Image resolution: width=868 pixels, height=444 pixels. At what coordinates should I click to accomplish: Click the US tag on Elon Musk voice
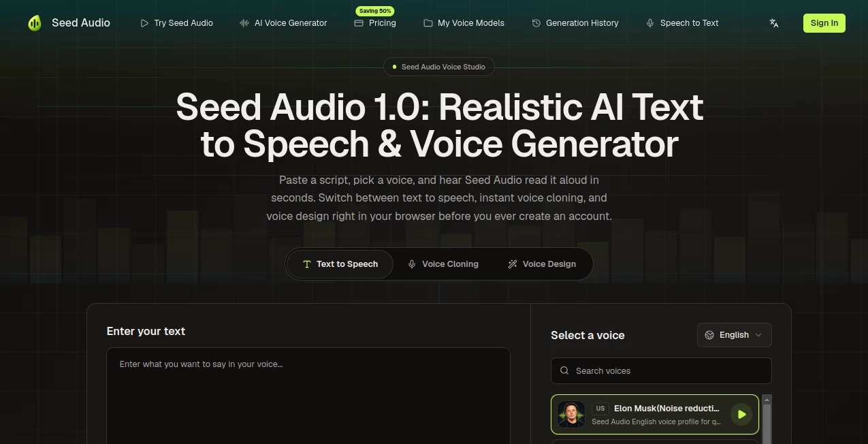[x=600, y=409]
